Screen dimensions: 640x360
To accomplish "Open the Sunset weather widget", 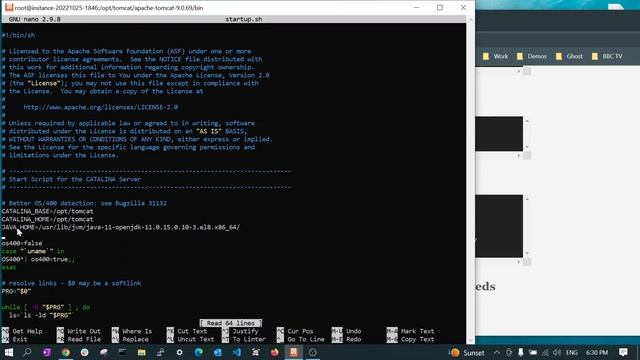I will pos(467,353).
